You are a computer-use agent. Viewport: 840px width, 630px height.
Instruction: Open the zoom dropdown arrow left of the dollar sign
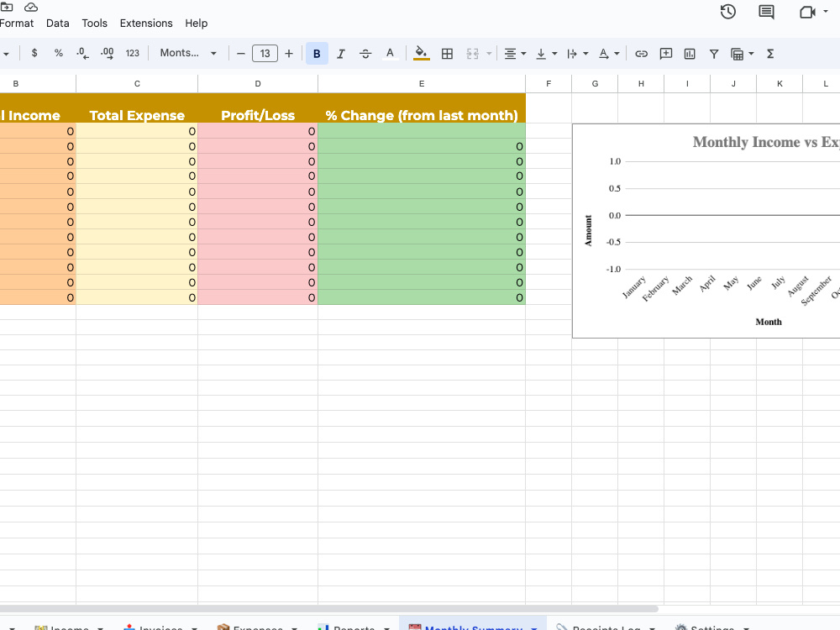click(6, 54)
